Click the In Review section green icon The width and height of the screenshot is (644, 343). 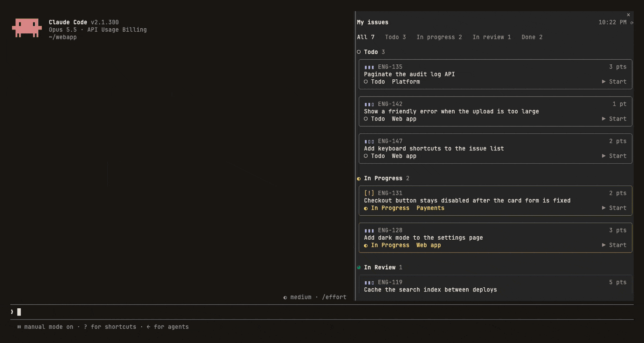(359, 268)
